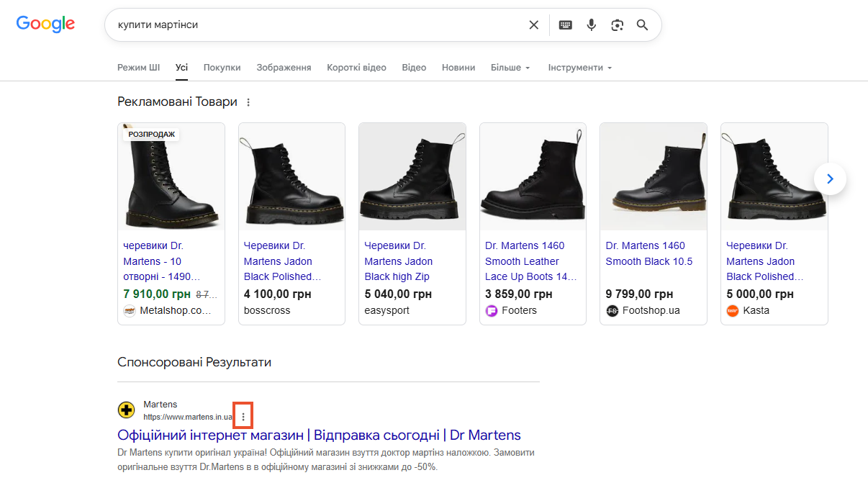Expand the Більше dropdown menu
The image size is (868, 483).
pos(510,68)
